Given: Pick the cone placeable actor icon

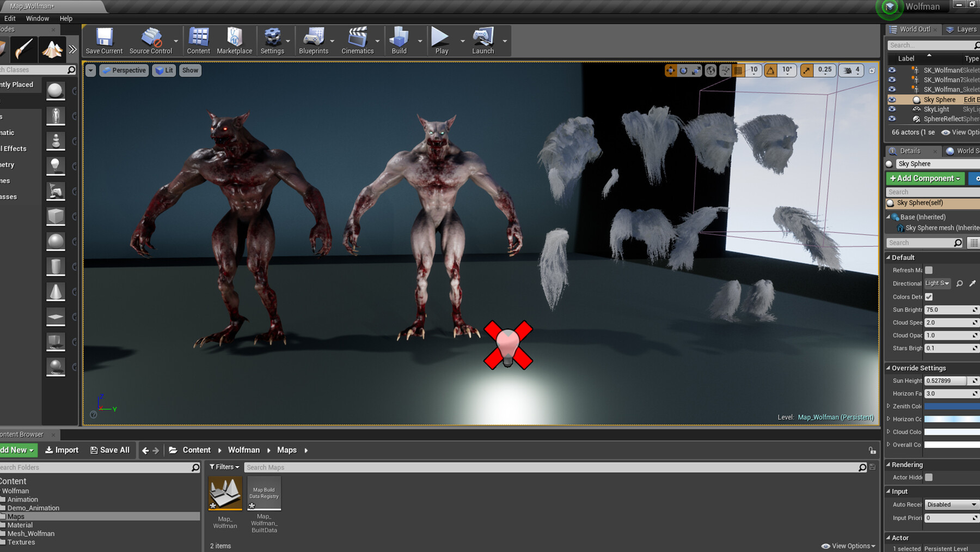Looking at the screenshot, I should click(x=56, y=292).
